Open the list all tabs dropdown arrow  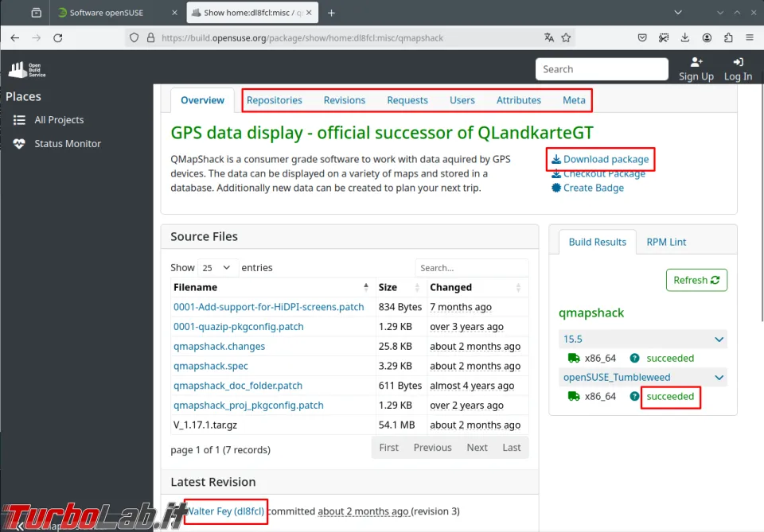(x=678, y=13)
